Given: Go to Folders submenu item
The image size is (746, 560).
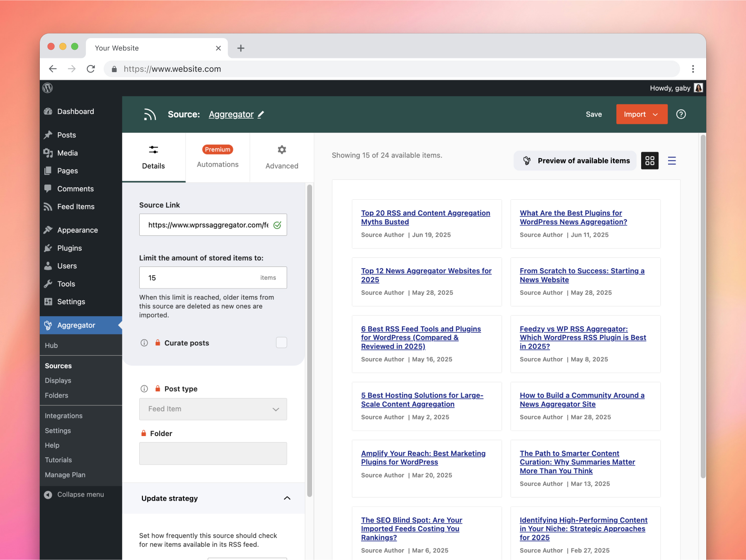Looking at the screenshot, I should click(56, 395).
